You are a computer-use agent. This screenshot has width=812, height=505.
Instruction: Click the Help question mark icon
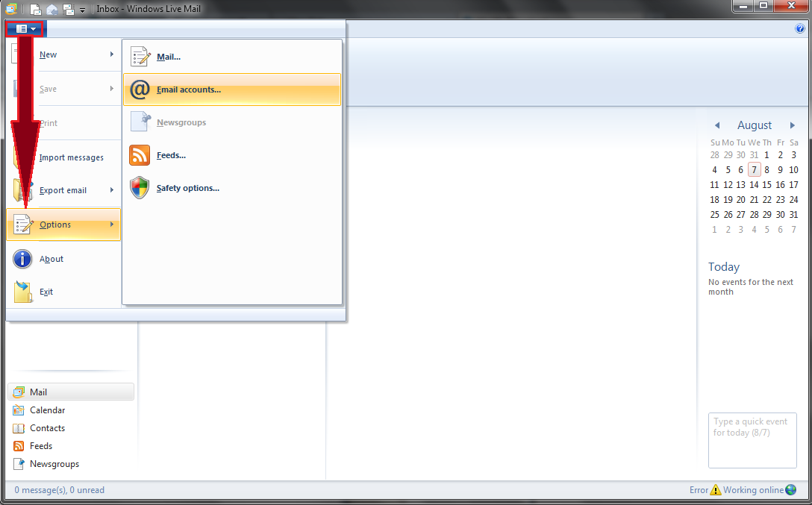[x=799, y=28]
